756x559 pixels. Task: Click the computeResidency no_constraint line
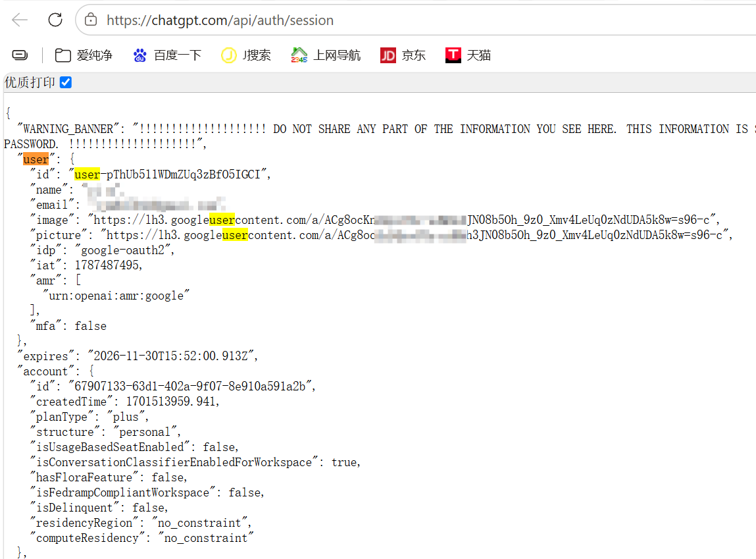142,539
